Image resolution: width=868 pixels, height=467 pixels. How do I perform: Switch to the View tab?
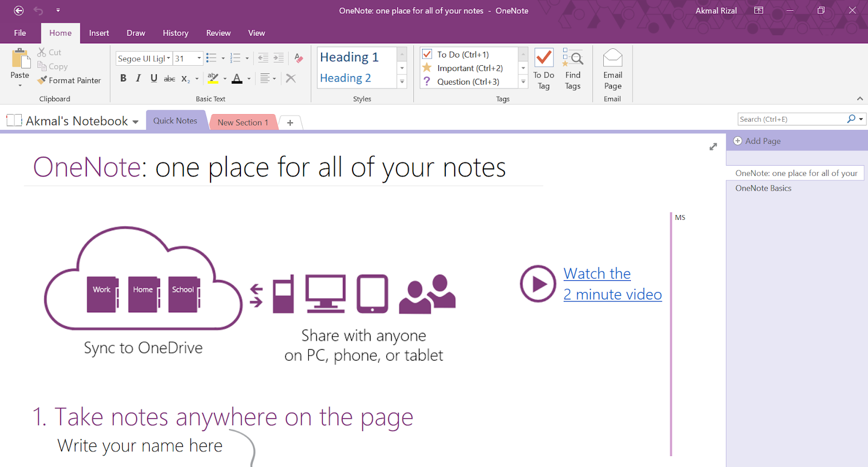coord(257,33)
